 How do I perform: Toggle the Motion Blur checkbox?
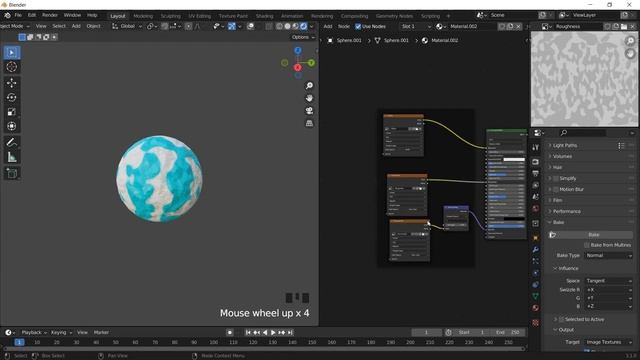click(x=556, y=189)
